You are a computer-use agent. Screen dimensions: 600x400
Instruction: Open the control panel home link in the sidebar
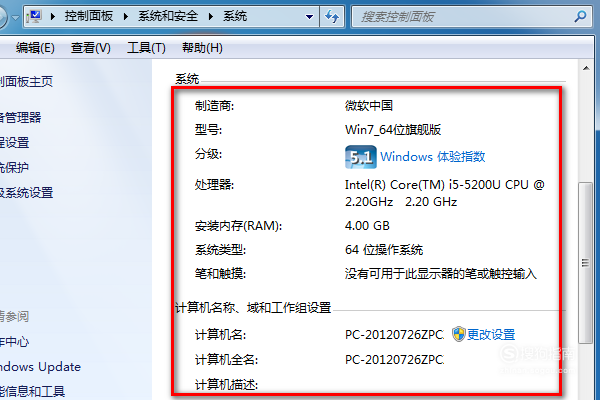[x=26, y=82]
